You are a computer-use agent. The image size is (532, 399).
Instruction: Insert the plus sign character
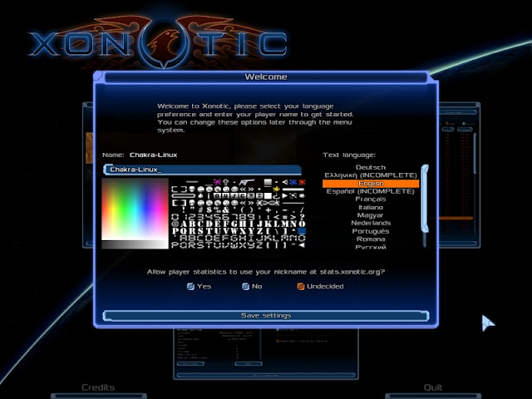click(x=268, y=210)
